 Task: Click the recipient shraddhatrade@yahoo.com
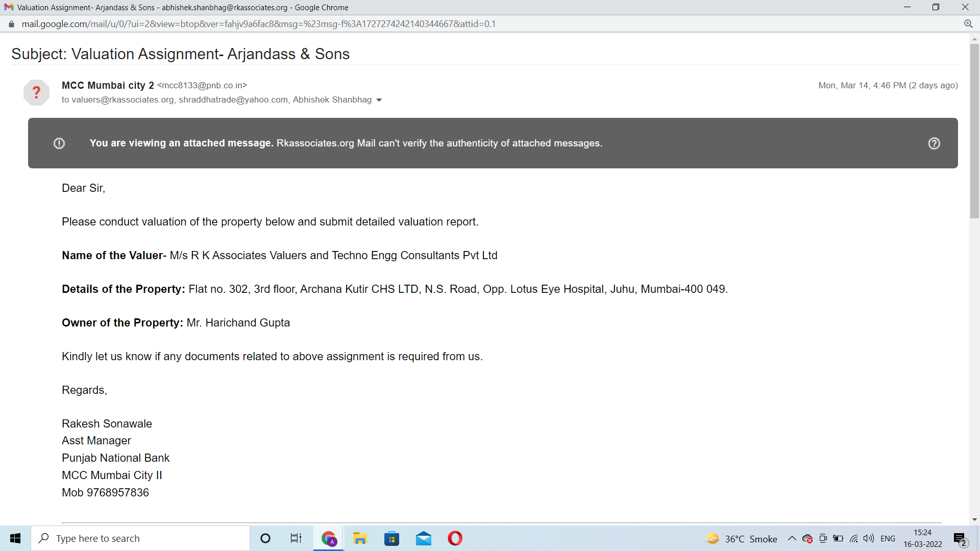click(233, 100)
